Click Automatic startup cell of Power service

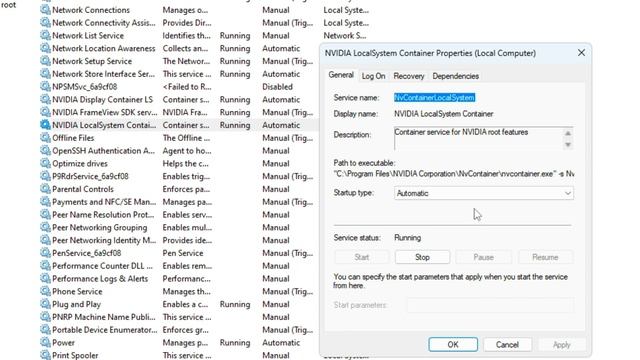(x=281, y=342)
